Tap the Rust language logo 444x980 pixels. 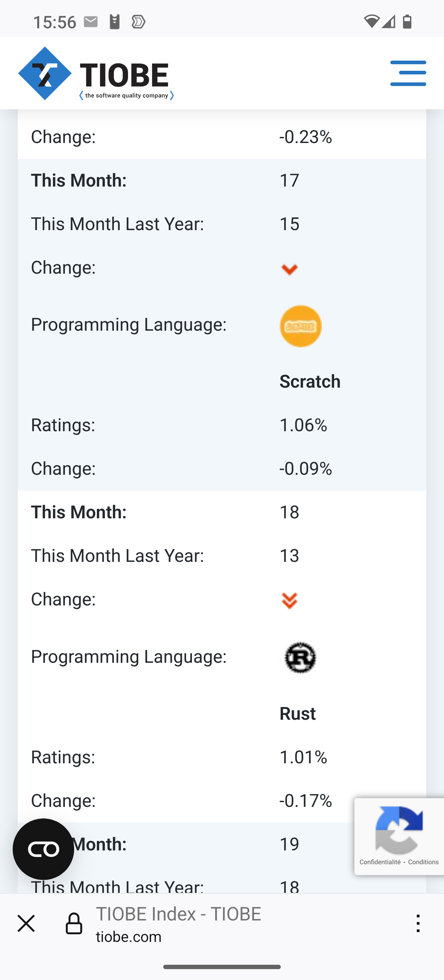300,657
